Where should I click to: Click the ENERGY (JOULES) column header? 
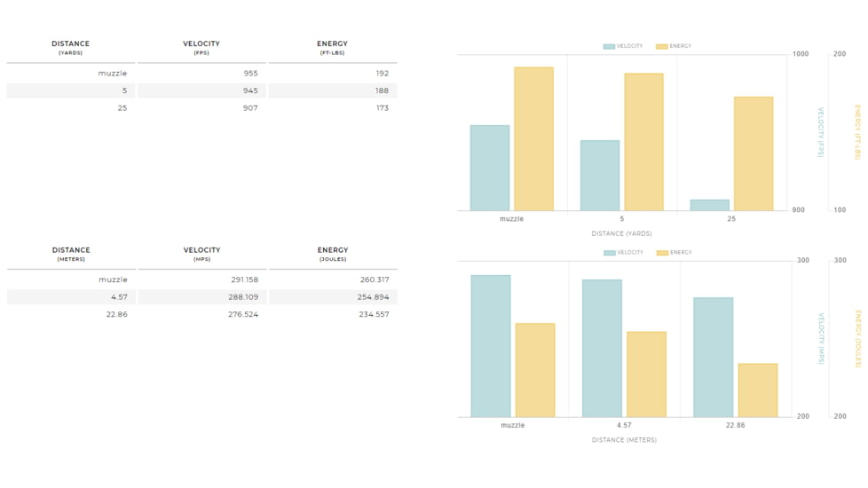tap(333, 254)
